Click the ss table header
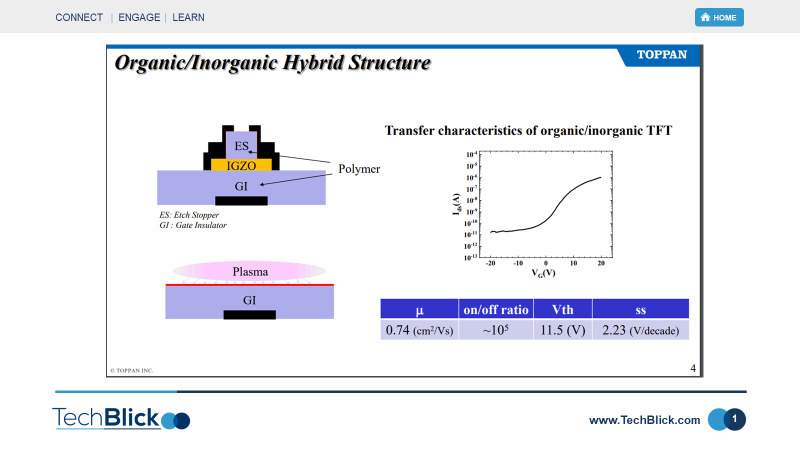Image resolution: width=800 pixels, height=450 pixels. point(641,309)
